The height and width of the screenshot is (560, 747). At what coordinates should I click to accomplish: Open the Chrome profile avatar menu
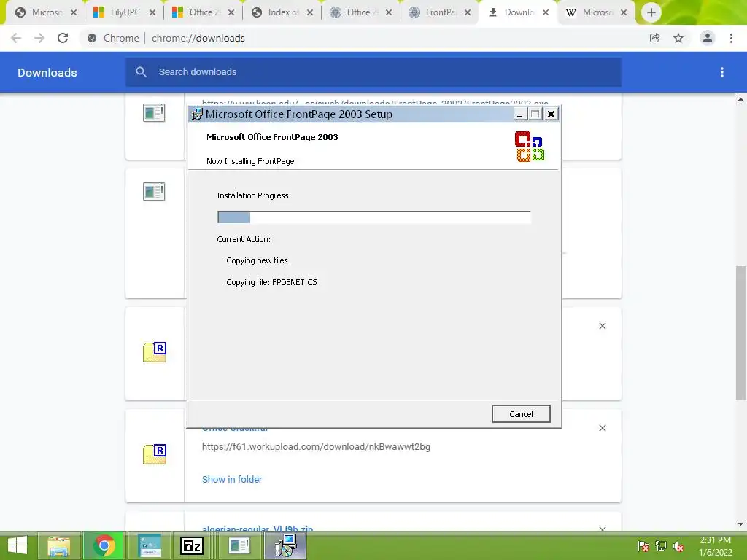pos(708,38)
